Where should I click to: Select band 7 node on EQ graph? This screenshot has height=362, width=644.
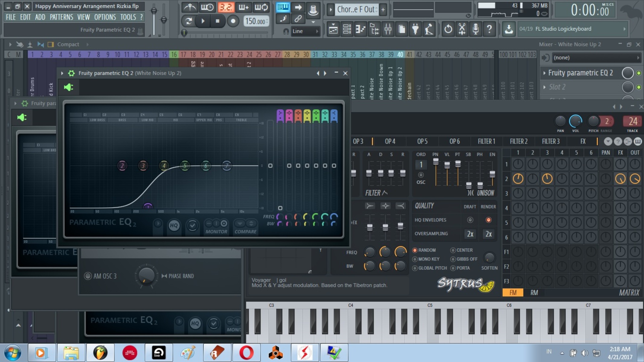(x=227, y=165)
